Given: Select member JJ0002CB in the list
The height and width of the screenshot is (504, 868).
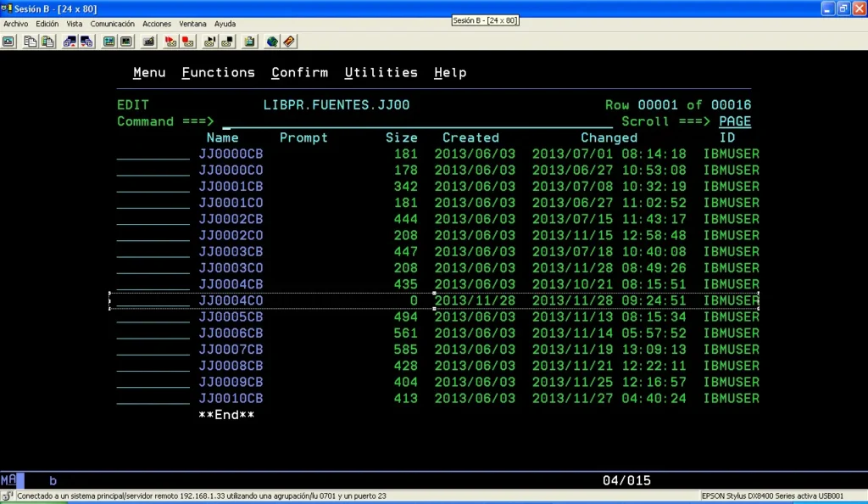Looking at the screenshot, I should (231, 219).
